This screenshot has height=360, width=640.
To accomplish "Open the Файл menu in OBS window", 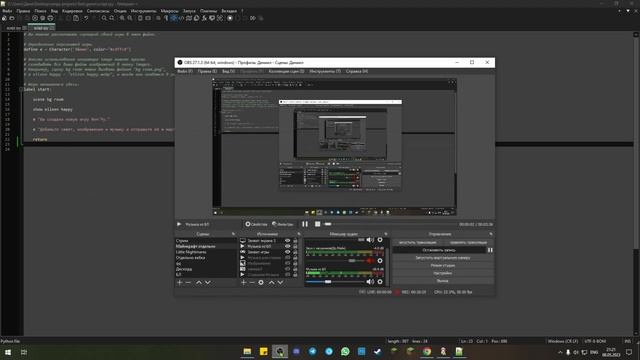I will [x=185, y=71].
